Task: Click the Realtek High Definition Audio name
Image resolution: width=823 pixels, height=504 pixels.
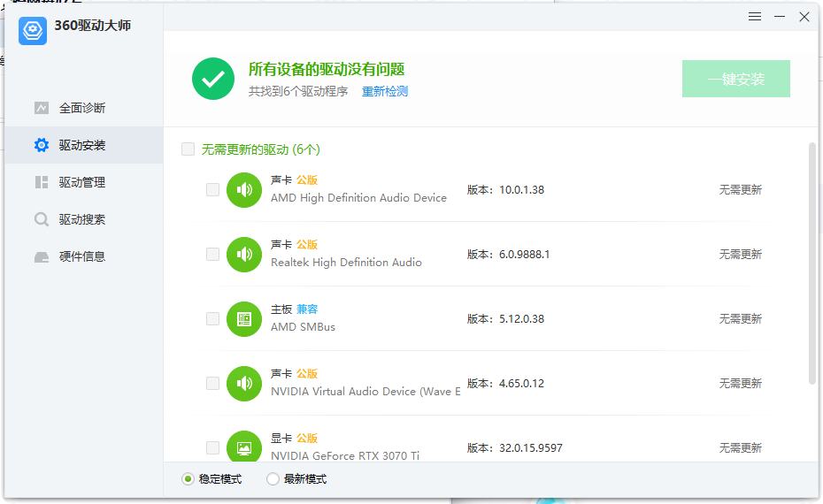Action: tap(346, 263)
